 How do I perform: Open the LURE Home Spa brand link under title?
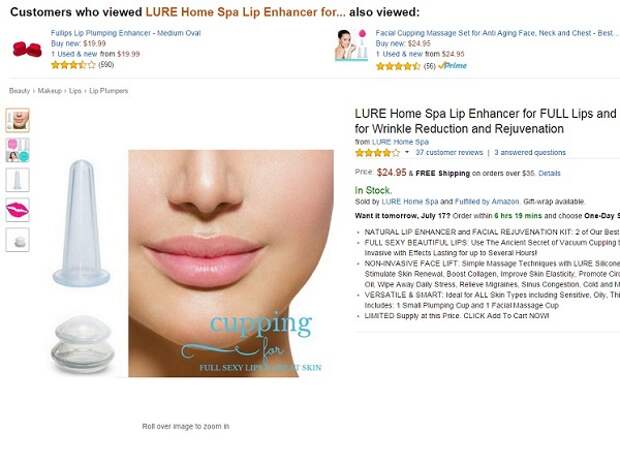coord(400,142)
